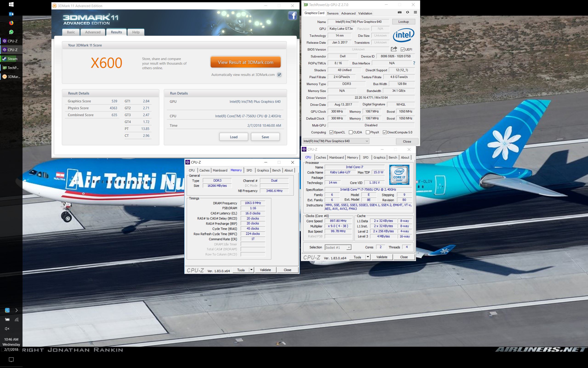Viewport: 588px width, 368px height.
Task: Switch to the TechPowerUp taskbar item
Action: pyautogui.click(x=11, y=68)
